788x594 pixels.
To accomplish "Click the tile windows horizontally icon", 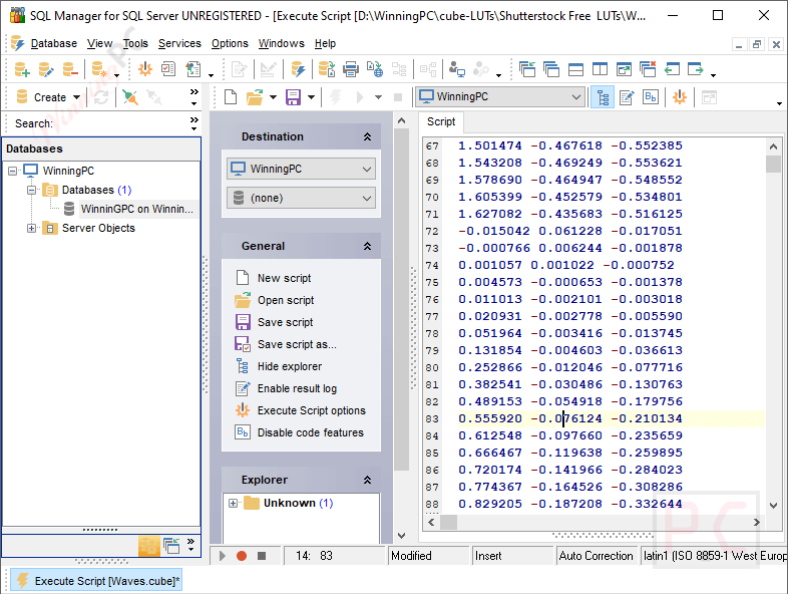I will coord(575,69).
